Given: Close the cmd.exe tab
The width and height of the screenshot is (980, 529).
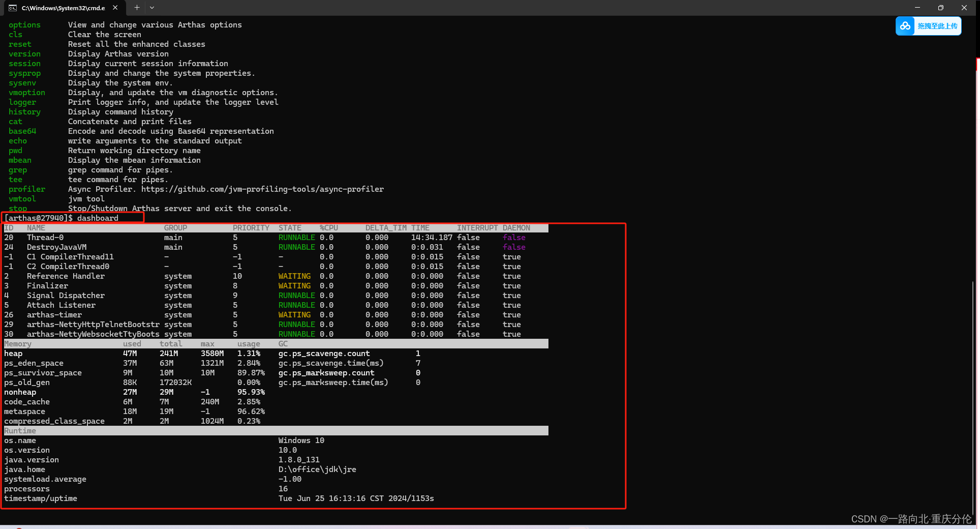Looking at the screenshot, I should click(x=115, y=8).
